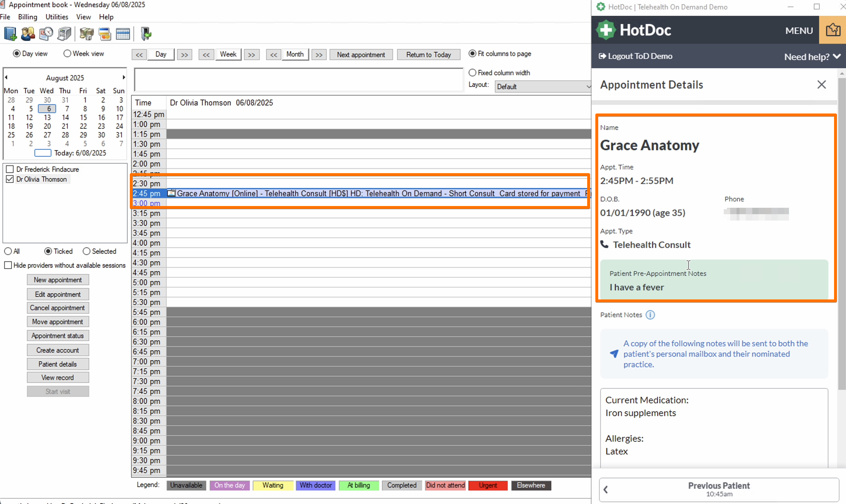Click the Previous Patient button
This screenshot has width=846, height=504.
click(x=719, y=489)
